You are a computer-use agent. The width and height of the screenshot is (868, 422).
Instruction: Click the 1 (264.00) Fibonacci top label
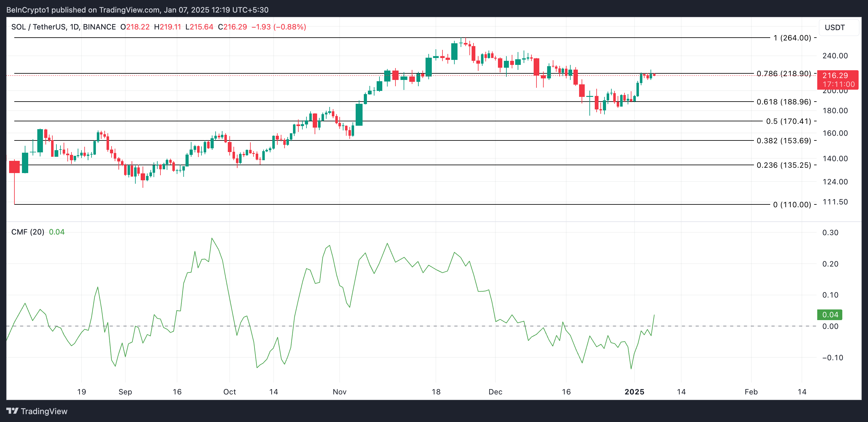(x=792, y=38)
